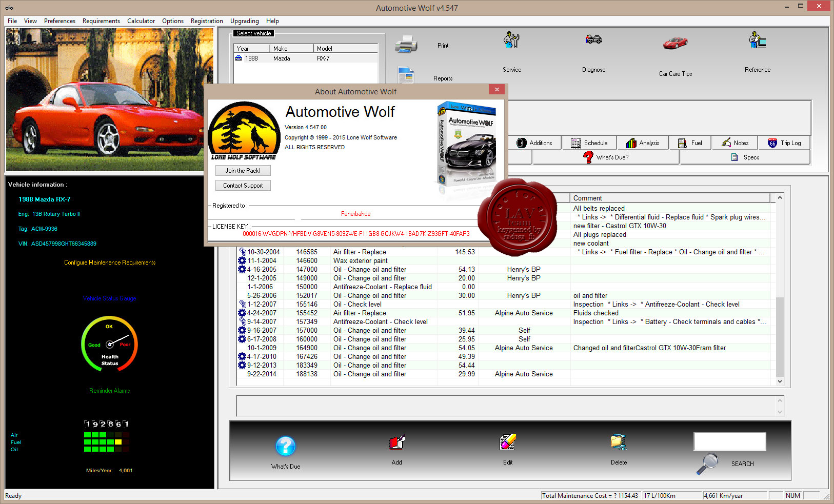Image resolution: width=834 pixels, height=504 pixels.
Task: Switch to the Analysis tab
Action: (643, 143)
